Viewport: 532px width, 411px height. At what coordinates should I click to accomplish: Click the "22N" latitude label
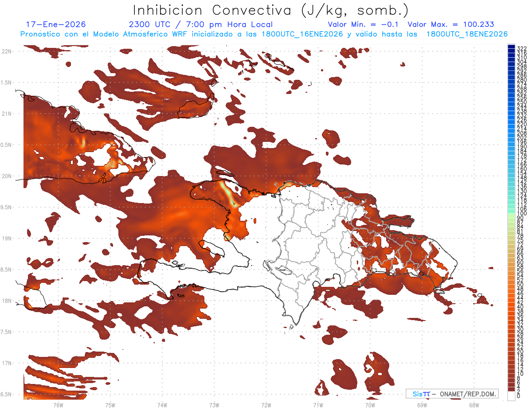[7, 51]
